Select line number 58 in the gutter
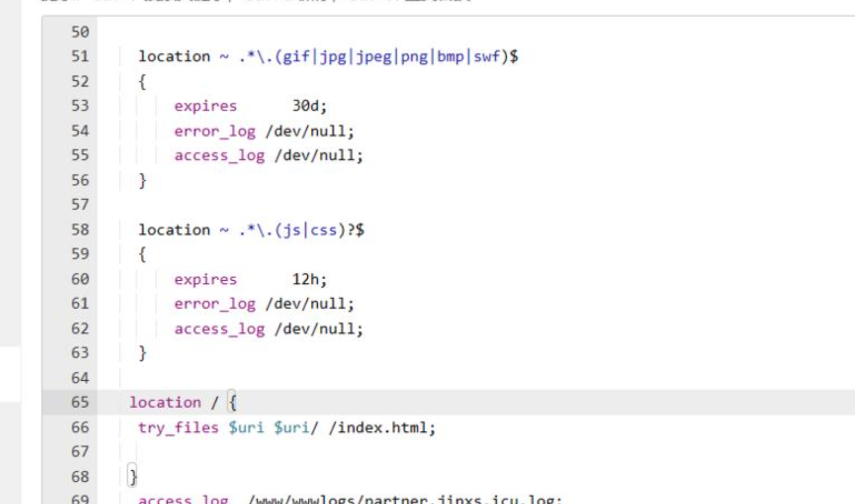The width and height of the screenshot is (858, 504). 80,230
